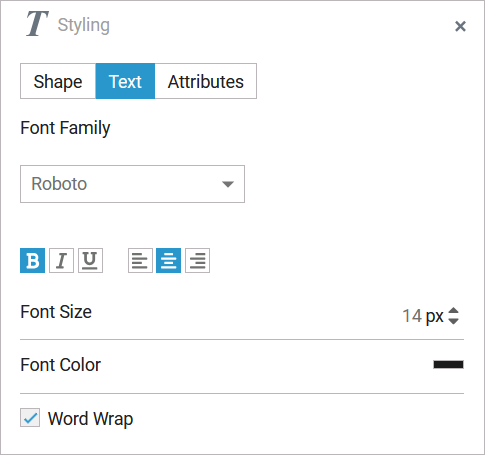Viewport: 485px width, 455px height.
Task: Open the black Font Color swatch
Action: click(x=448, y=364)
